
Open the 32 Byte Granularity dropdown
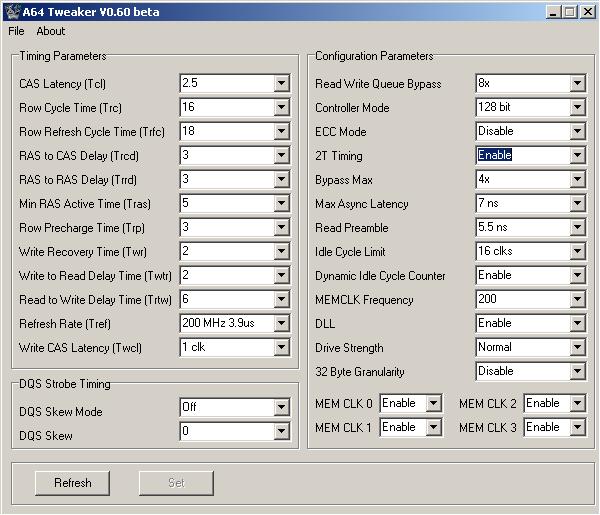pyautogui.click(x=577, y=371)
